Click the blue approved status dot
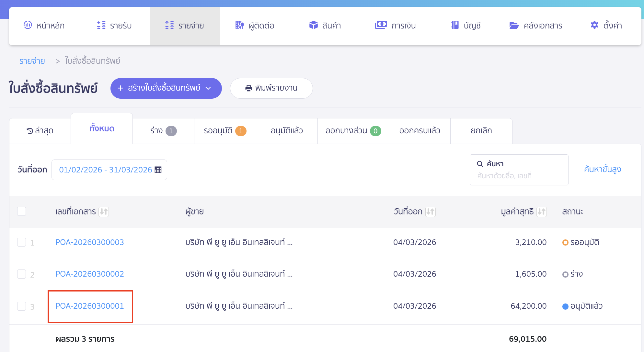 click(565, 306)
